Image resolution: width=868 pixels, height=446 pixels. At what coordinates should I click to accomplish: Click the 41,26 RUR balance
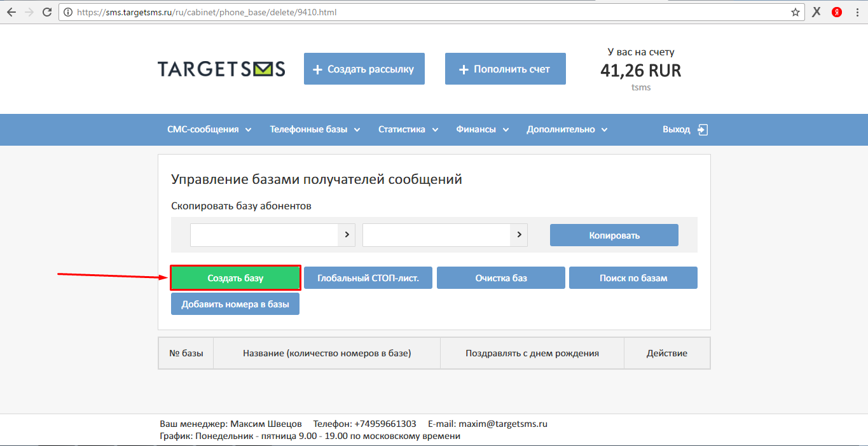pyautogui.click(x=641, y=70)
